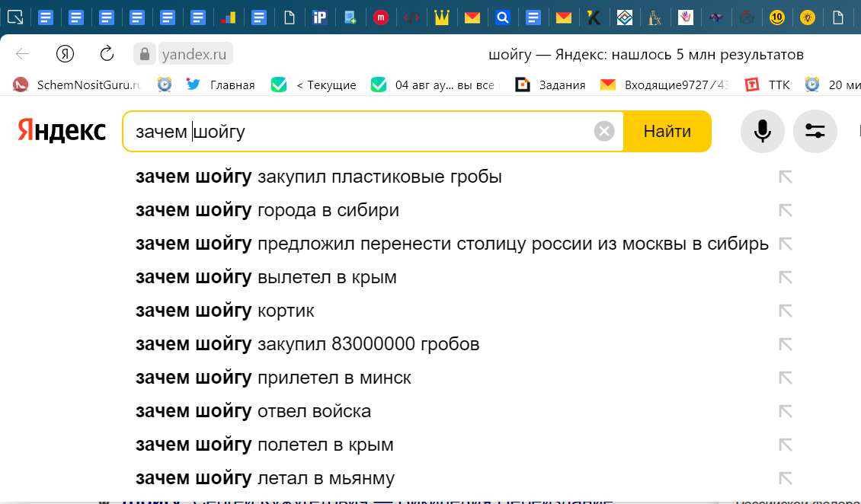Screen dimensions: 861x504
Task: Insert arrow for 'отвел войска'
Action: pos(786,411)
